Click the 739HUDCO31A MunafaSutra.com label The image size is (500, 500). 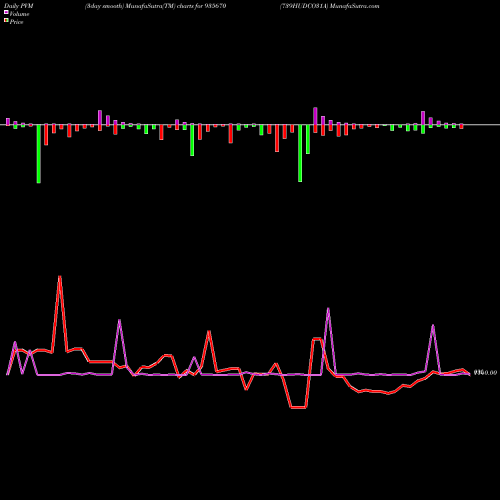coord(329,6)
